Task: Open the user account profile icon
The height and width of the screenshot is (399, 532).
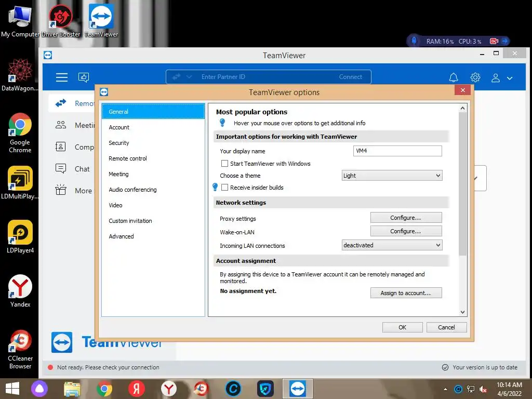Action: coord(495,78)
